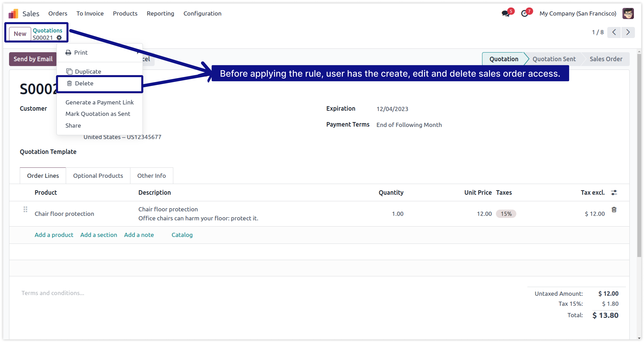Open the To Invoice menu
This screenshot has height=342, width=644.
(x=90, y=13)
